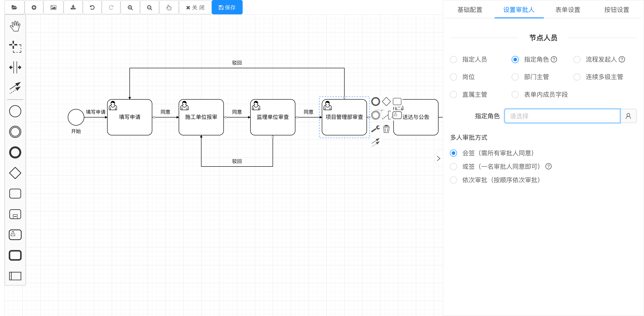644x316 pixels.
Task: Select 直属主管 radio option
Action: 453,95
